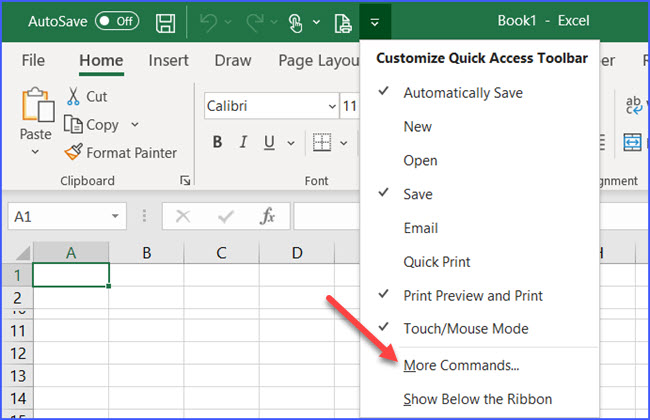650x420 pixels.
Task: Click the Cut button label
Action: (97, 97)
